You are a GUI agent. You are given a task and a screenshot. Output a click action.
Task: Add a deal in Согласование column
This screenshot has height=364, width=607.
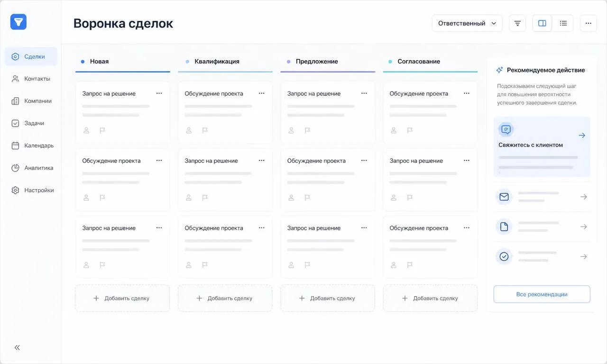pos(430,298)
